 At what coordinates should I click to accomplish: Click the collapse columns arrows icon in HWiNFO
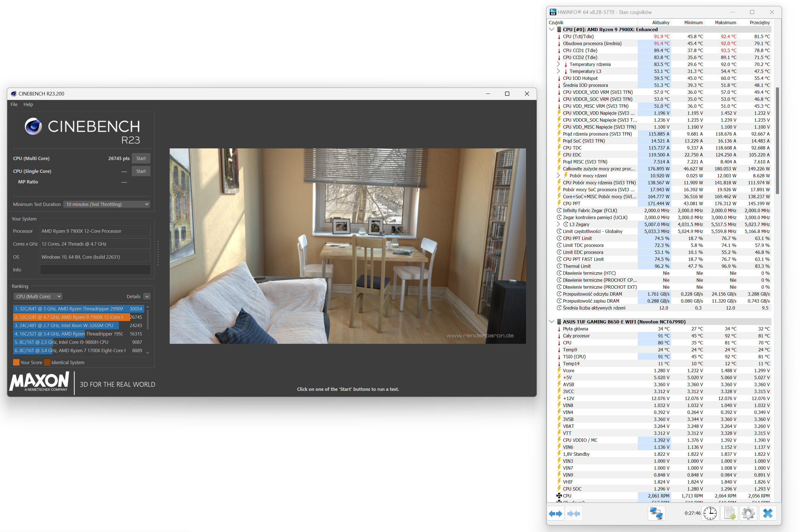(x=573, y=513)
